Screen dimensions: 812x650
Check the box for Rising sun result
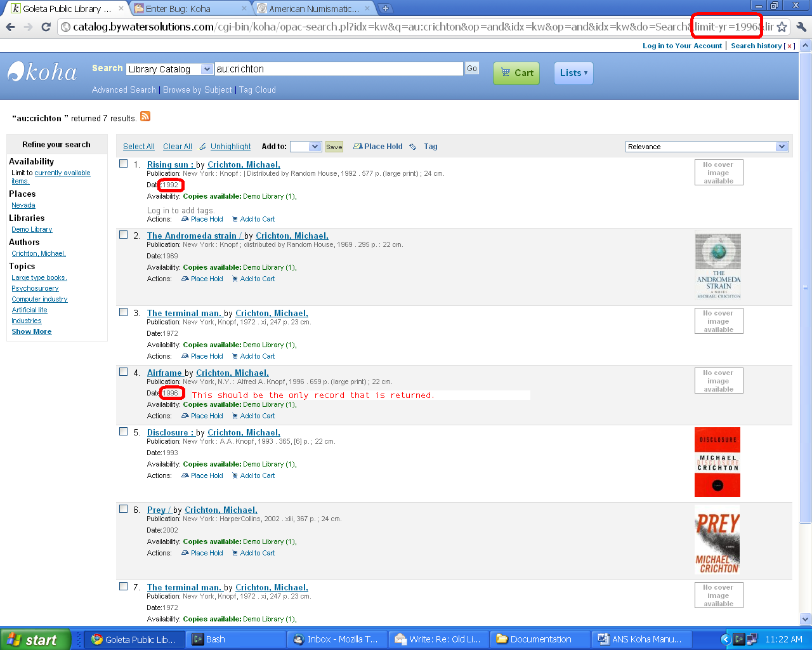coord(124,164)
